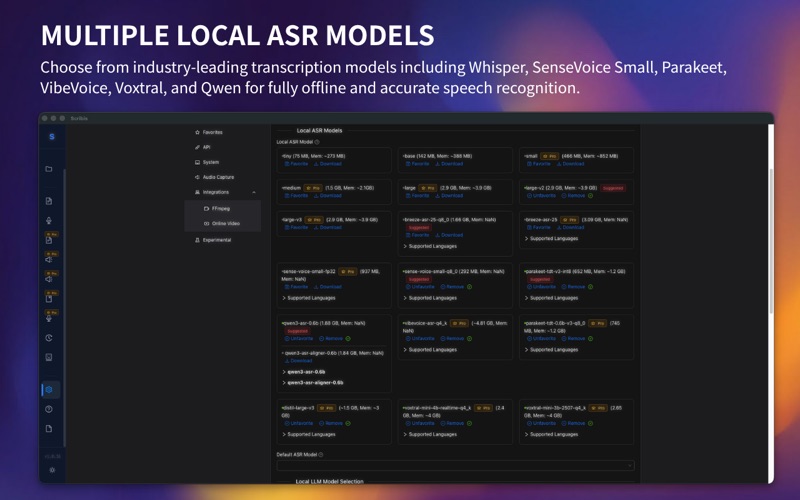Click Pro badge on voxtral-mini-3b-2507-q4_k
The image size is (800, 500).
pyautogui.click(x=597, y=408)
